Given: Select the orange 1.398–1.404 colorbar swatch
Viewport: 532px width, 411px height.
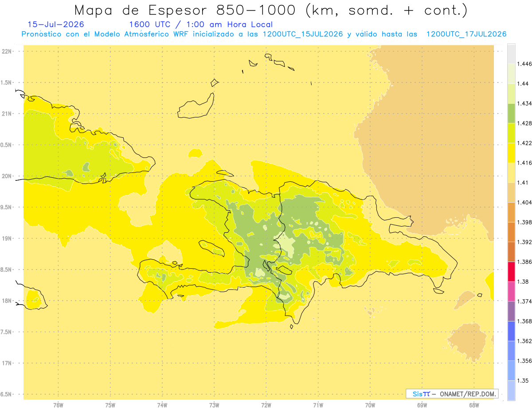Looking at the screenshot, I should pyautogui.click(x=511, y=212).
